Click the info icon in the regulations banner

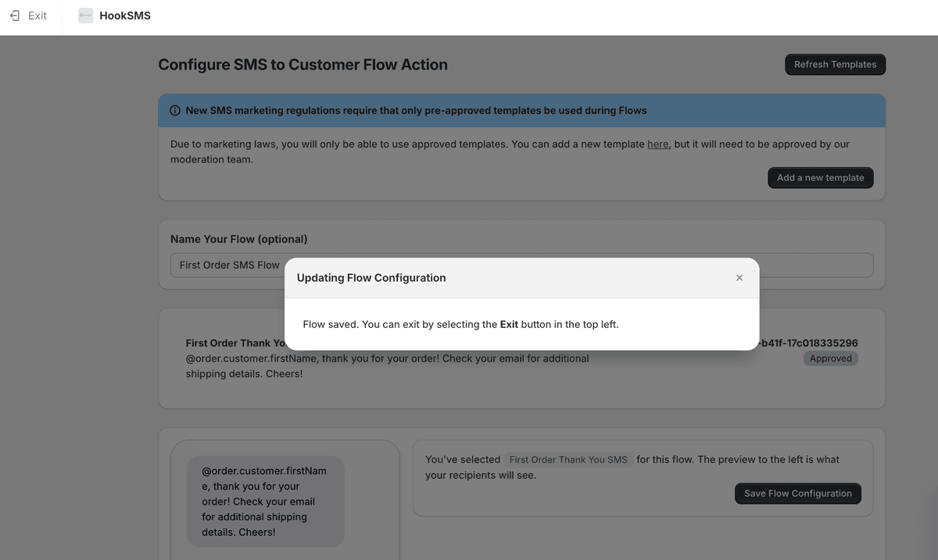point(175,111)
